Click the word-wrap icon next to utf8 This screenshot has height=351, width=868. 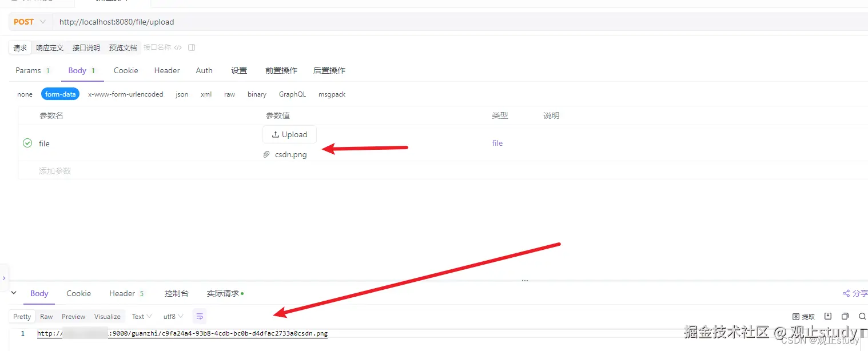pyautogui.click(x=199, y=316)
